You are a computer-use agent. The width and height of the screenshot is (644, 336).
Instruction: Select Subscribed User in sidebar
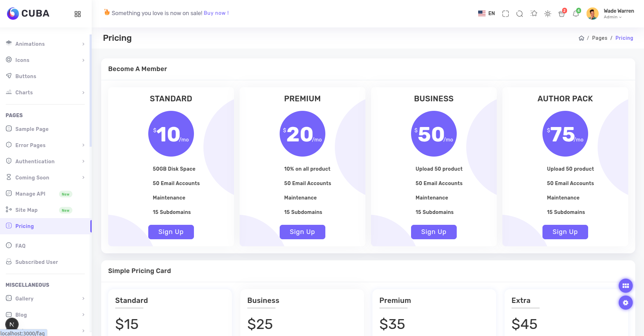(37, 262)
